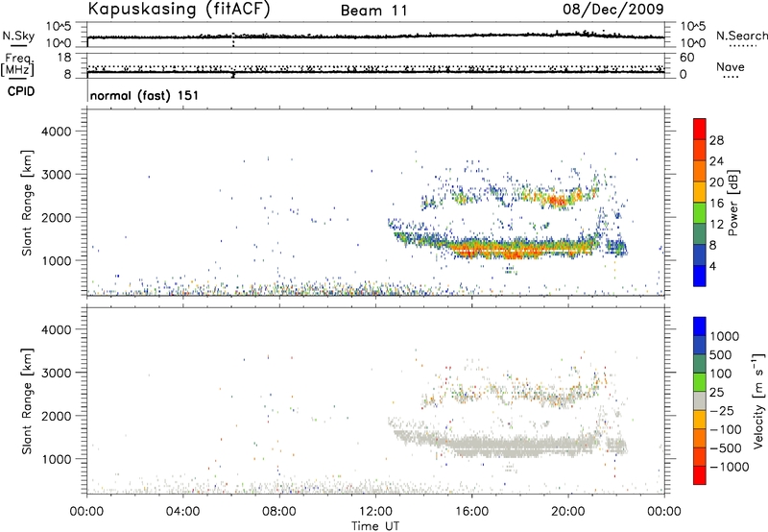Screen dimensions: 768x532
Task: Click the "28" label on power colorbar
Action: coord(716,140)
